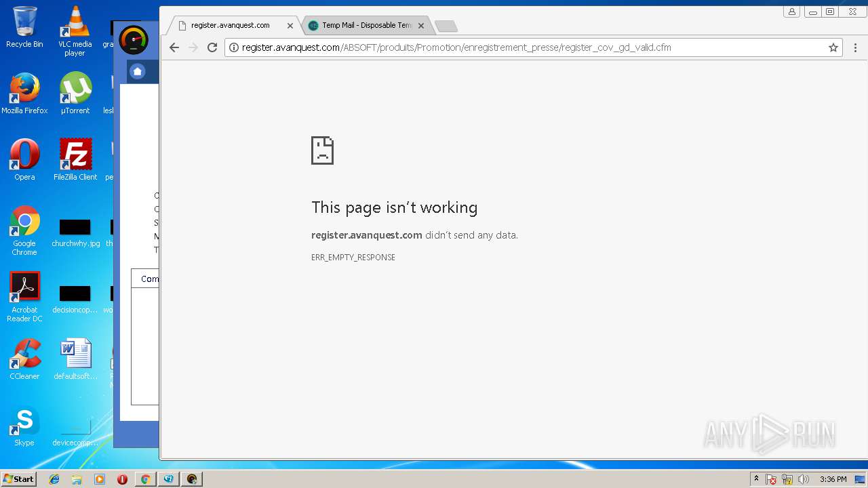Bookmark this page with the star
The height and width of the screenshot is (488, 868).
click(x=833, y=47)
